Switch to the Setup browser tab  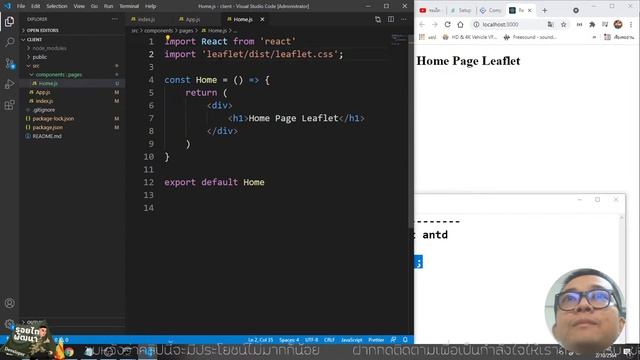tap(461, 10)
